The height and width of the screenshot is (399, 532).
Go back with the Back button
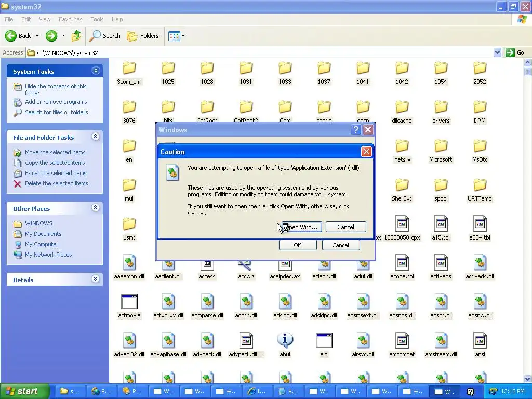(18, 36)
